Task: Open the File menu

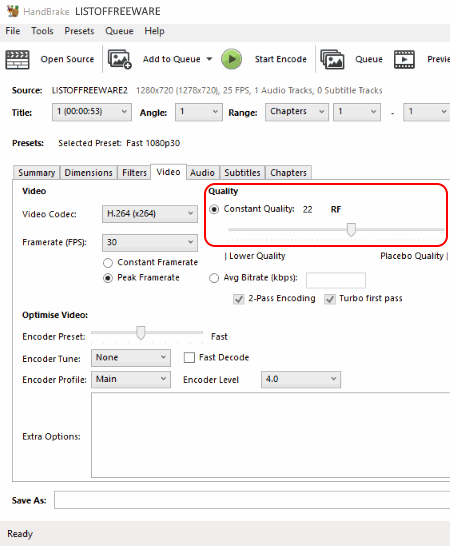Action: pyautogui.click(x=13, y=31)
